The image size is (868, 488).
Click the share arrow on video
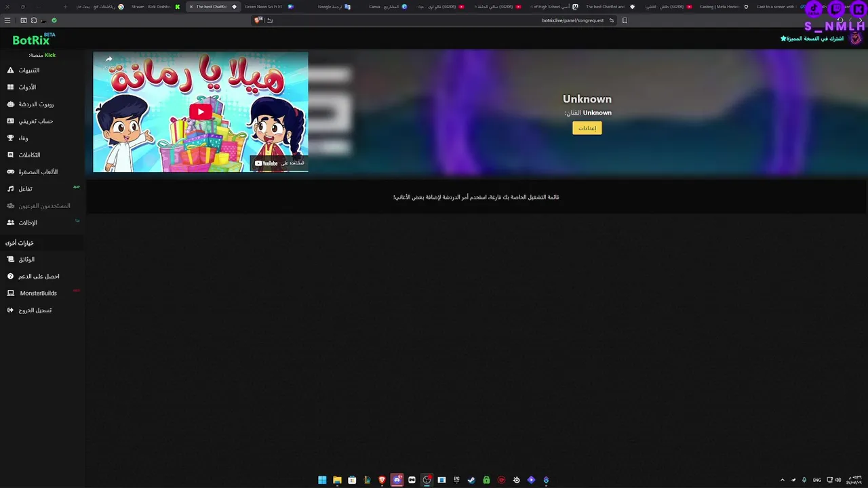(108, 60)
